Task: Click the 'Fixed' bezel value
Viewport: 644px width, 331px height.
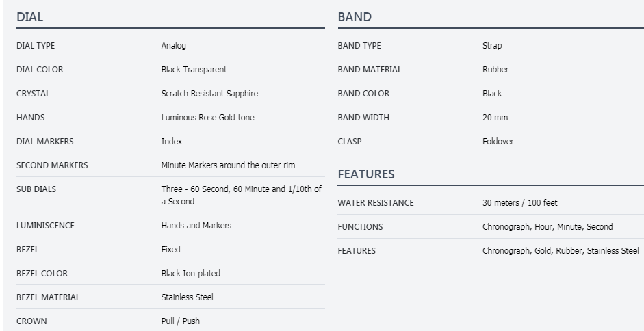Action: pos(170,250)
